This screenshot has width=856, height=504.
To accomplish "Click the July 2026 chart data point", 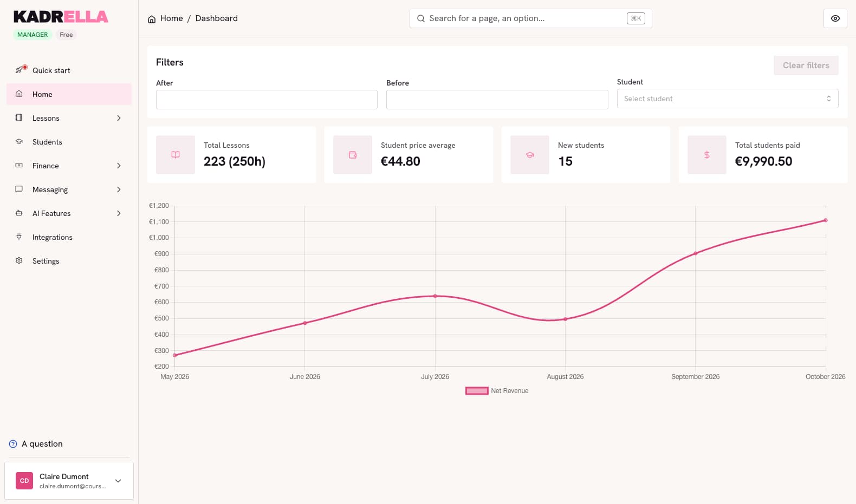I will [x=435, y=296].
